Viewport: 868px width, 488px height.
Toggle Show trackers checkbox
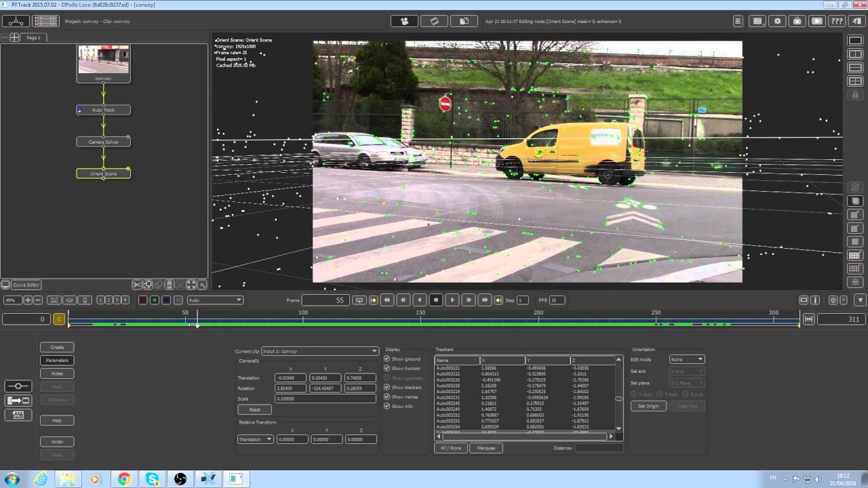(x=387, y=387)
